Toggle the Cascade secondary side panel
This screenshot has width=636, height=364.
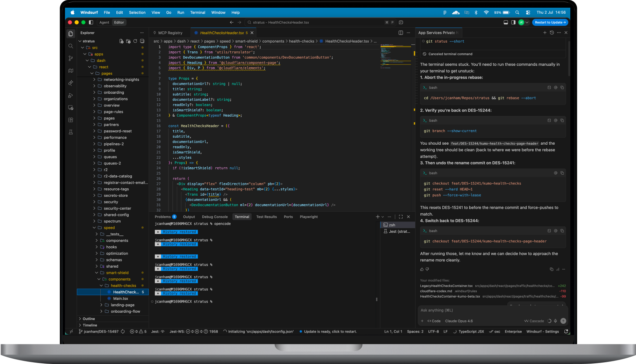coord(513,22)
